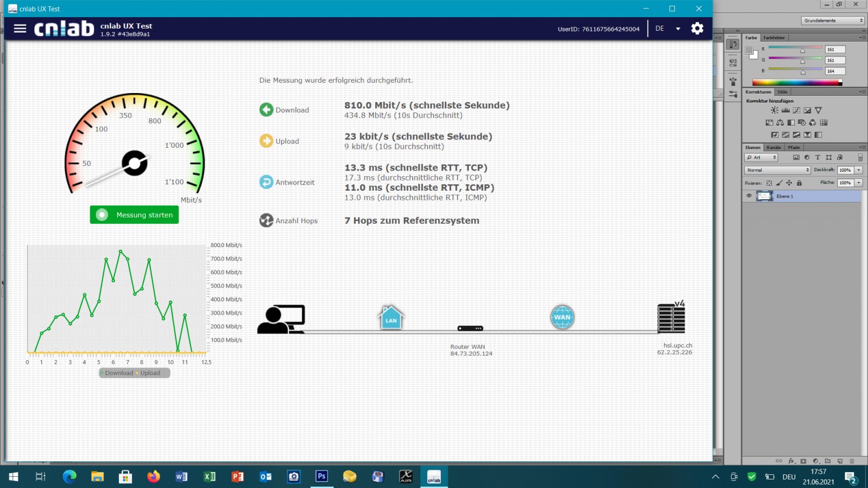868x488 pixels.
Task: Click the Upload legend entry under chart
Action: point(150,373)
